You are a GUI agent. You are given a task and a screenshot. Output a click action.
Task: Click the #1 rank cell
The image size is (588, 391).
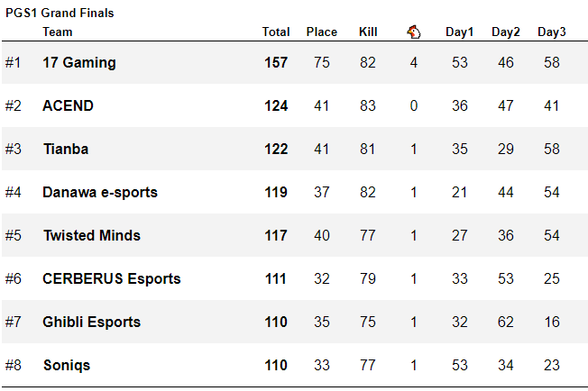click(x=13, y=63)
